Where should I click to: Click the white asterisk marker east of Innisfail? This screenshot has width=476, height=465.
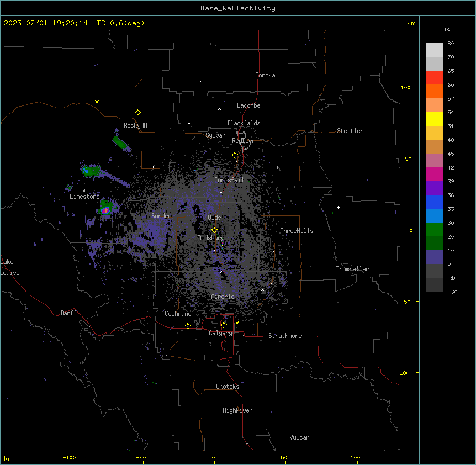pos(277,167)
